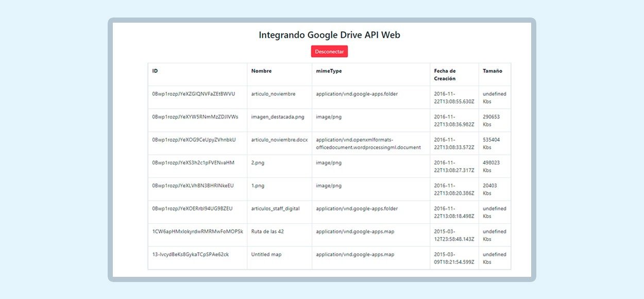This screenshot has width=644, height=299.
Task: Click the ID starting with 13-lvcydBeKs8
Action: point(190,255)
